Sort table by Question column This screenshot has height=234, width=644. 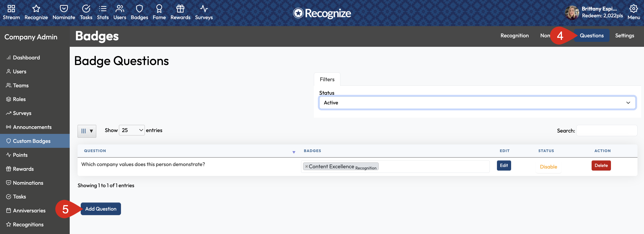coord(95,151)
